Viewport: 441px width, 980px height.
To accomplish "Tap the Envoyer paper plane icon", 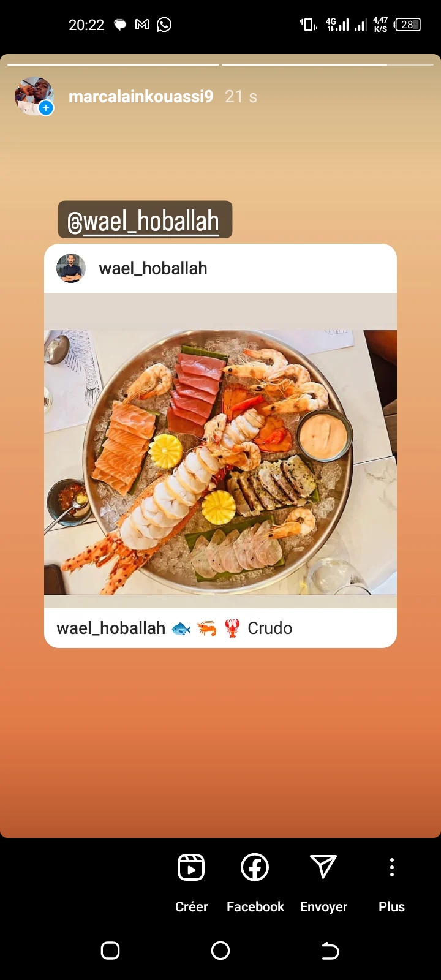I will point(323,867).
